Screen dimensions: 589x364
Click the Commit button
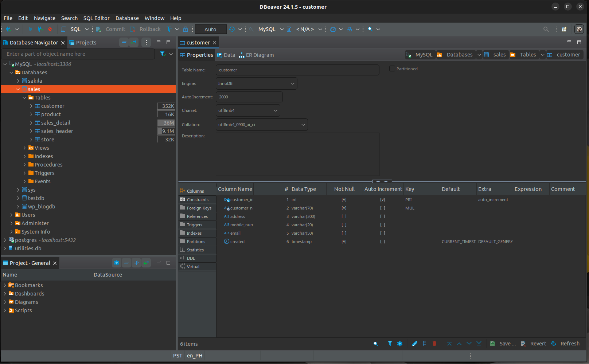111,29
